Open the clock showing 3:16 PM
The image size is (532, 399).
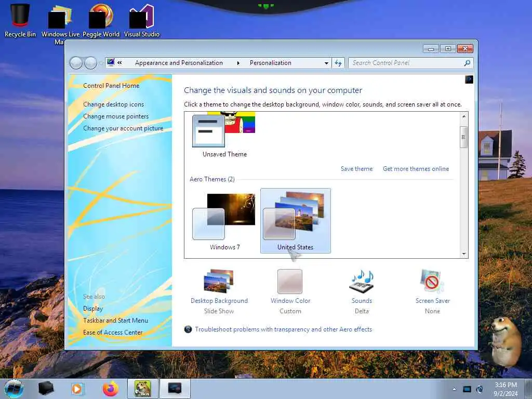tap(506, 389)
